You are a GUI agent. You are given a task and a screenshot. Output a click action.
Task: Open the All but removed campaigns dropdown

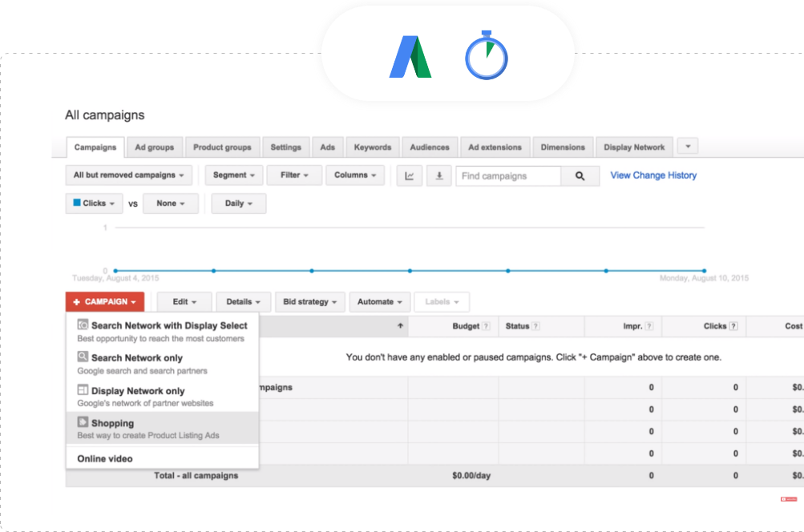click(x=129, y=175)
